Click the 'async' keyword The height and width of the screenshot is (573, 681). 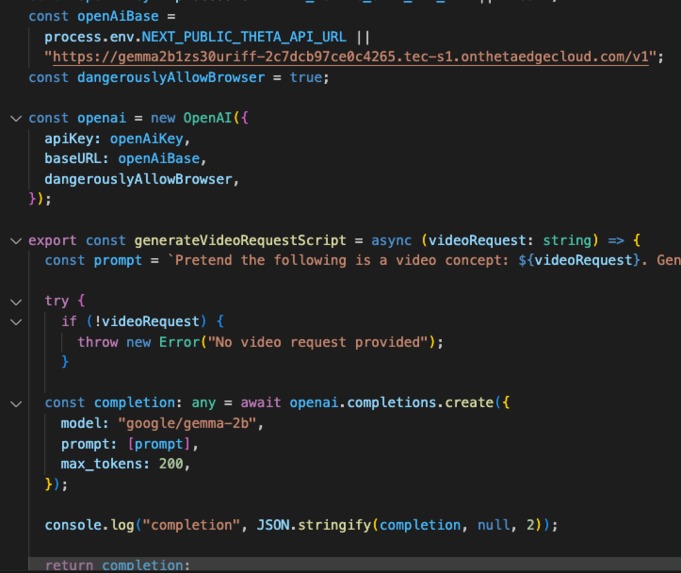pos(391,240)
